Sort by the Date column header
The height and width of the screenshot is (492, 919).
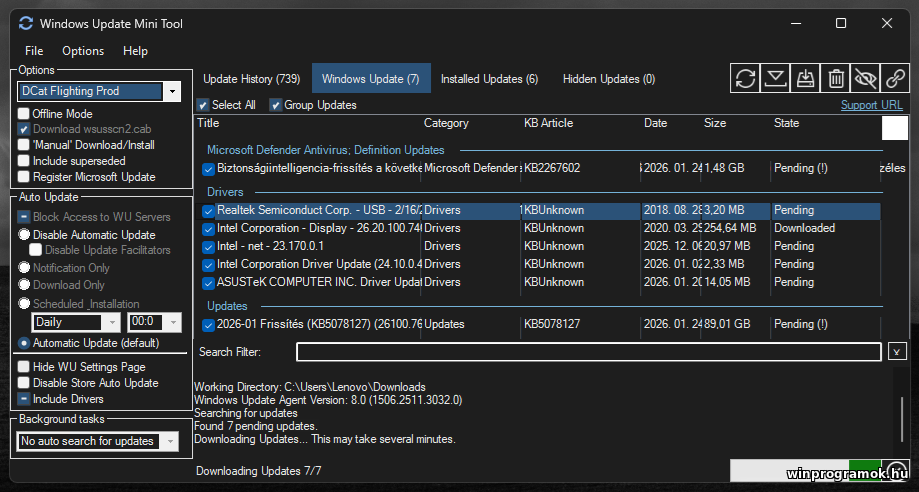655,123
